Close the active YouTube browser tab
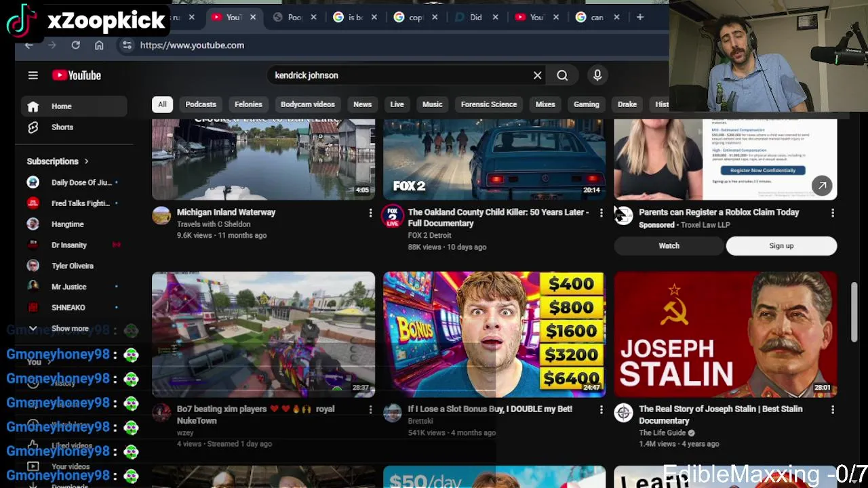 click(x=252, y=17)
